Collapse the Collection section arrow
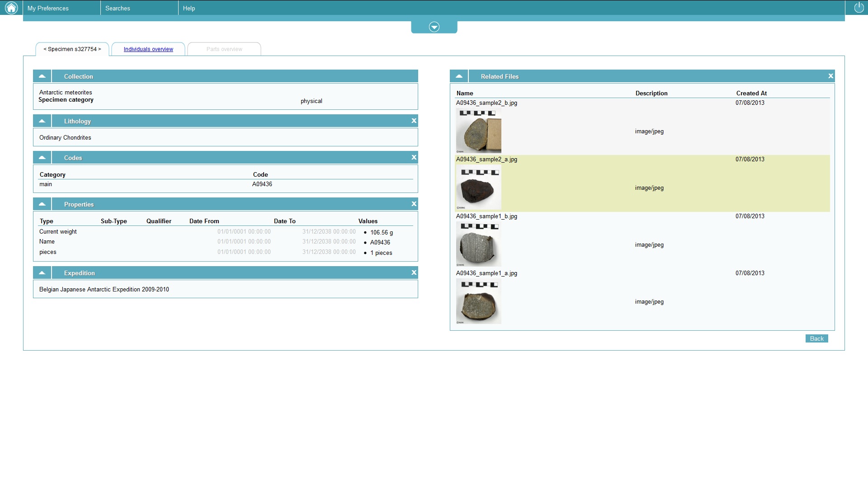 tap(42, 76)
